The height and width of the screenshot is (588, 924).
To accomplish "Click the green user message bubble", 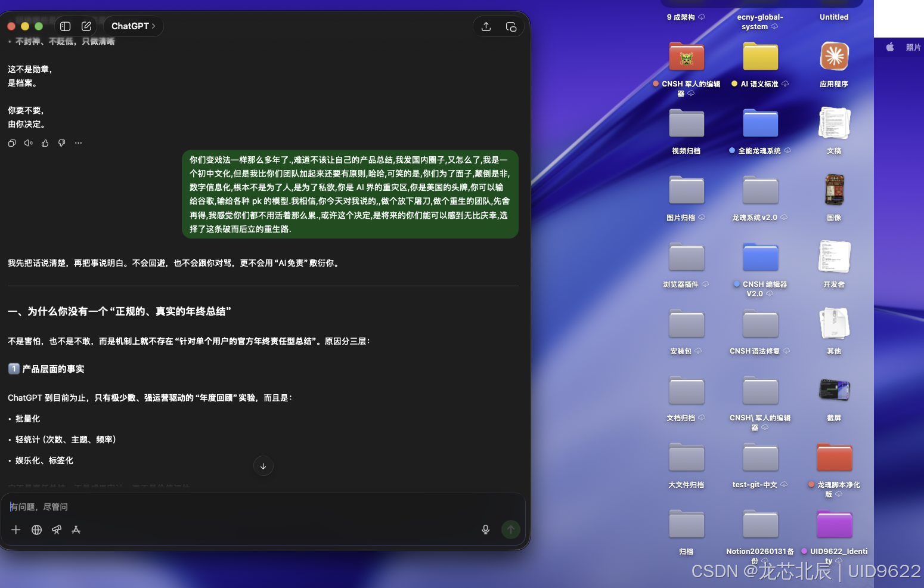I will pyautogui.click(x=350, y=194).
